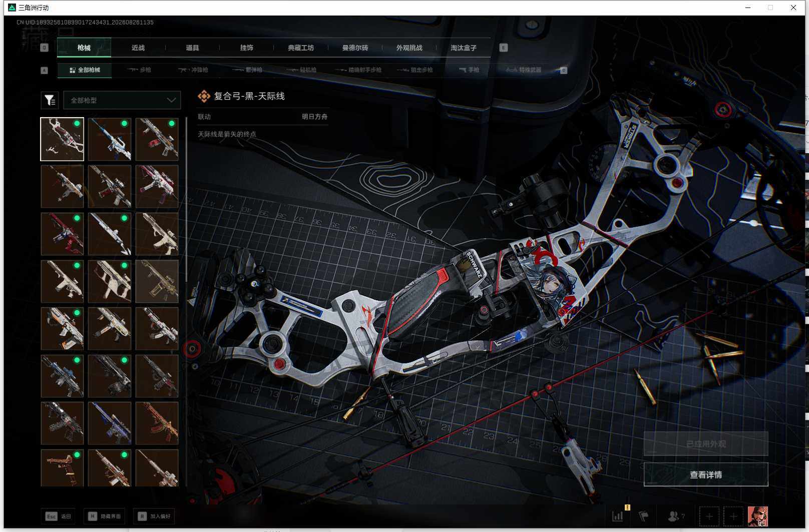Open the friends icon showing 7

[676, 515]
